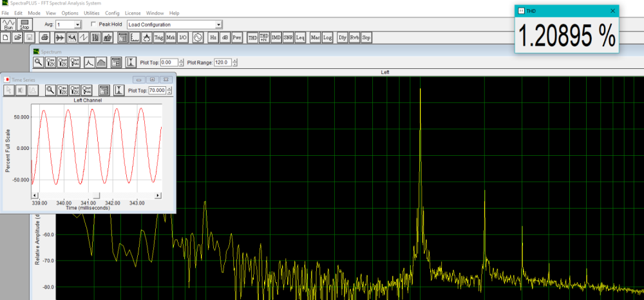Increase Plot Range with the up stepper
Viewport: 644px width, 300px height.
(x=235, y=61)
